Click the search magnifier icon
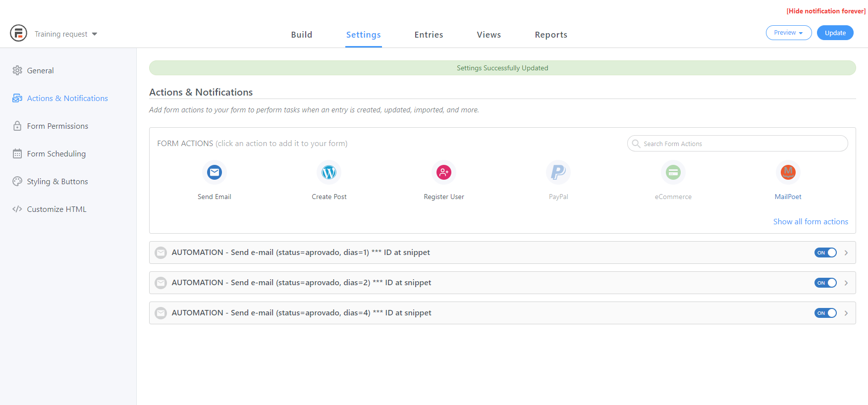Viewport: 868px width, 405px height. (x=636, y=144)
